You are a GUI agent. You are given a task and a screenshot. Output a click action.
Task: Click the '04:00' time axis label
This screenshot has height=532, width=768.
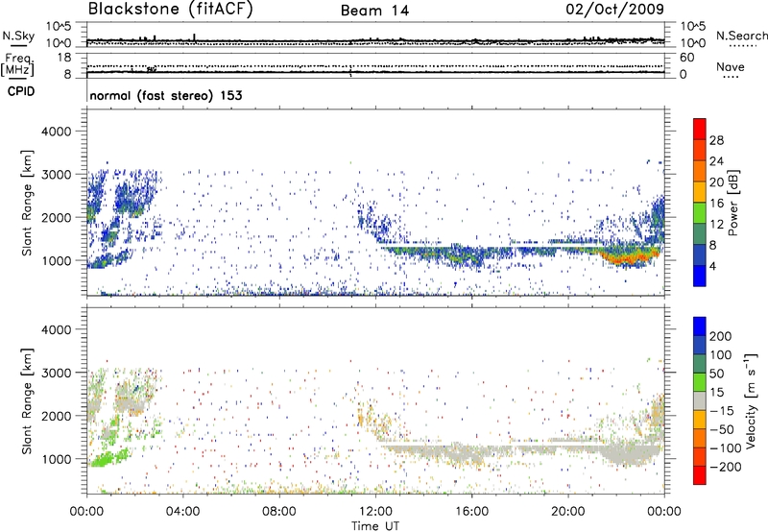(x=182, y=512)
